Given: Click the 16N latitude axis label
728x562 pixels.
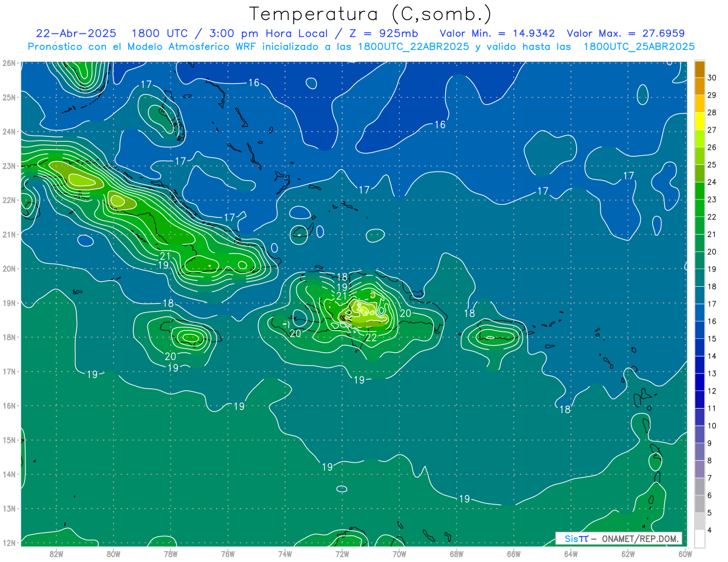Looking at the screenshot, I should (9, 406).
